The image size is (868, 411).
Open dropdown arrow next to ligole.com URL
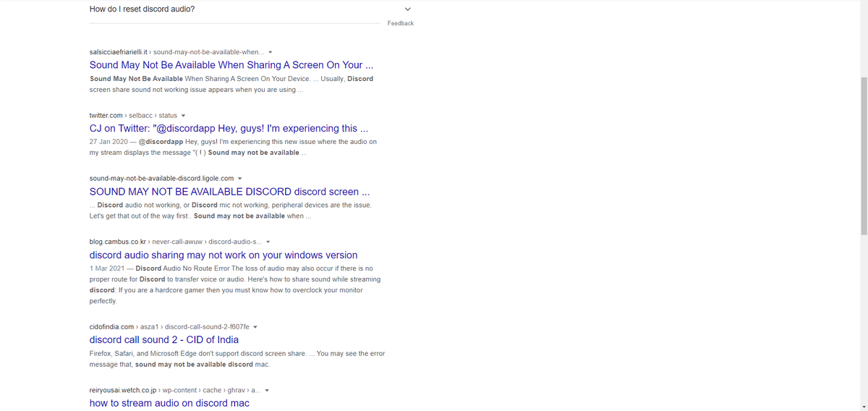pyautogui.click(x=239, y=179)
